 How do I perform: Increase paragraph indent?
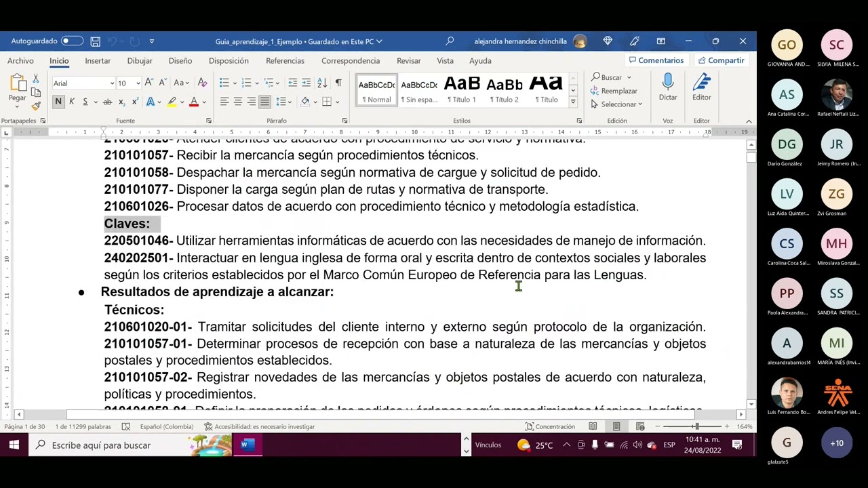click(307, 83)
